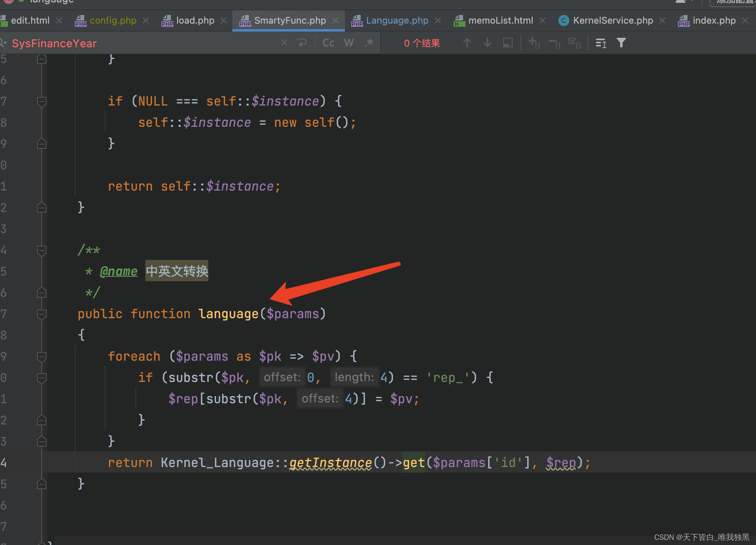Image resolution: width=756 pixels, height=545 pixels.
Task: Toggle search history with the magnifier icon
Action: click(4, 43)
